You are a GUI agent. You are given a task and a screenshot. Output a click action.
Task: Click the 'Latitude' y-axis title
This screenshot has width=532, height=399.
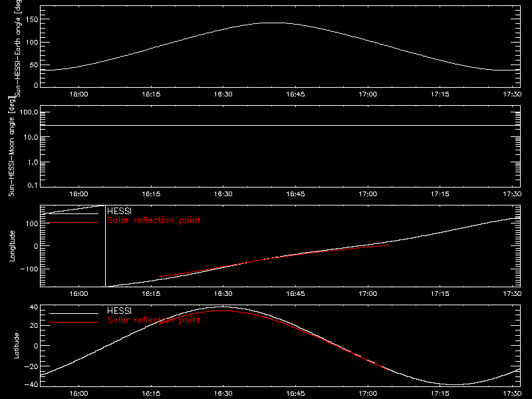[x=16, y=346]
